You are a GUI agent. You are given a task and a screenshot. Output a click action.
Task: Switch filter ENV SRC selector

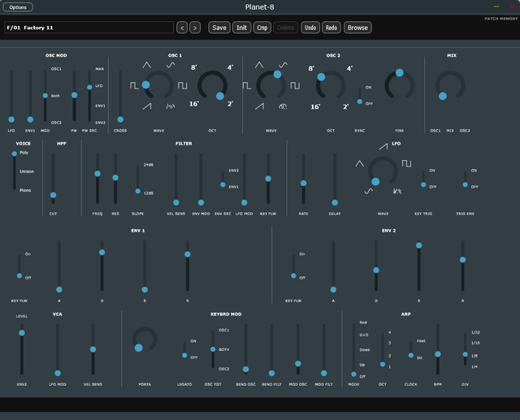223,179
